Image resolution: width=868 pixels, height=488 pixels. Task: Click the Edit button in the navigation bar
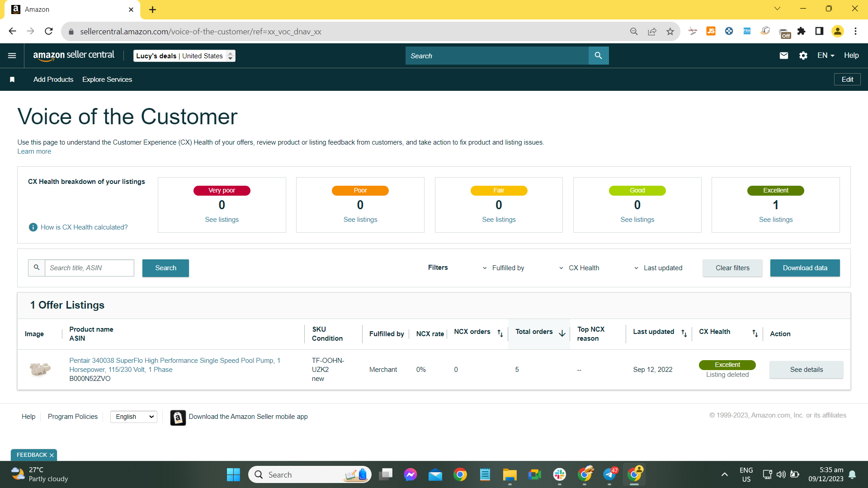point(847,80)
